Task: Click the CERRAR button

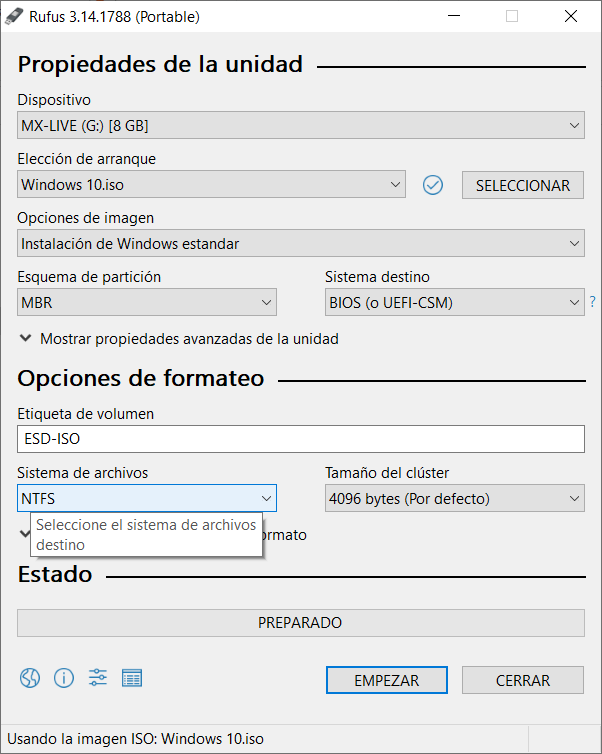Action: coord(523,680)
